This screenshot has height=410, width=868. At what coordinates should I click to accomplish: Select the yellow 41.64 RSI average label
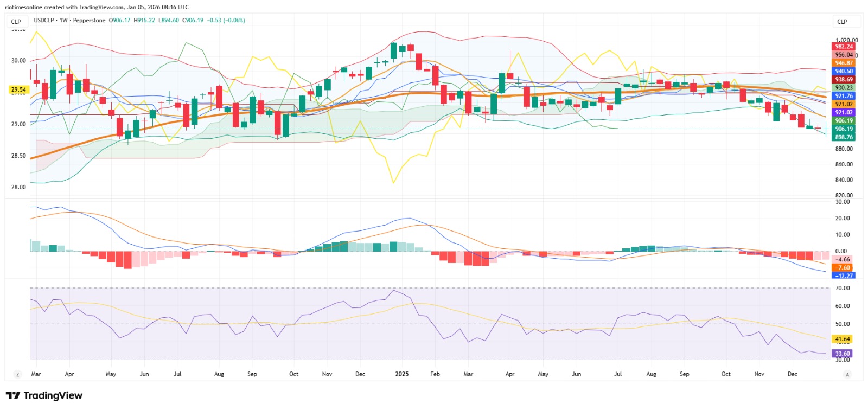point(842,339)
